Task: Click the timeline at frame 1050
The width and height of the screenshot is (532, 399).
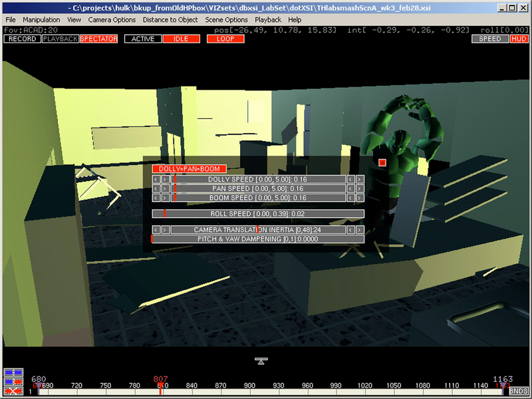Action: (x=394, y=392)
